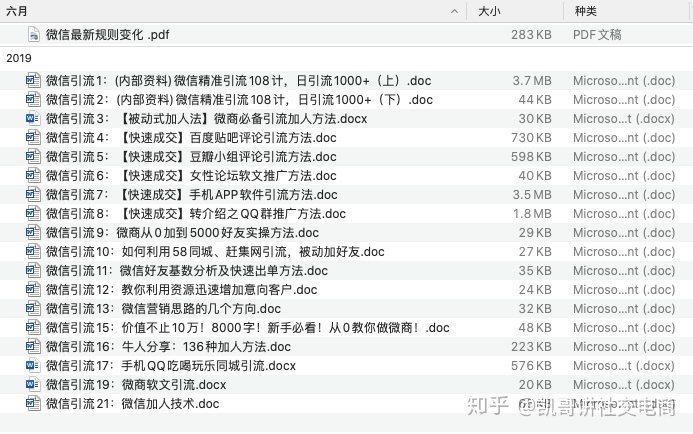Select 微信引流3 微商必备引流加人方法.docx

click(x=206, y=118)
